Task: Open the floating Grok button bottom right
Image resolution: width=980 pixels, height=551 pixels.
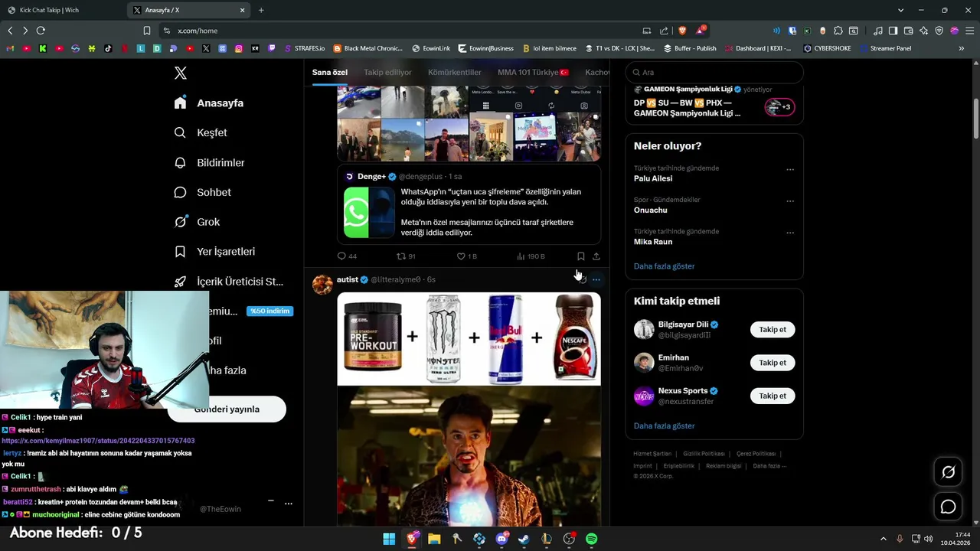Action: [x=948, y=472]
